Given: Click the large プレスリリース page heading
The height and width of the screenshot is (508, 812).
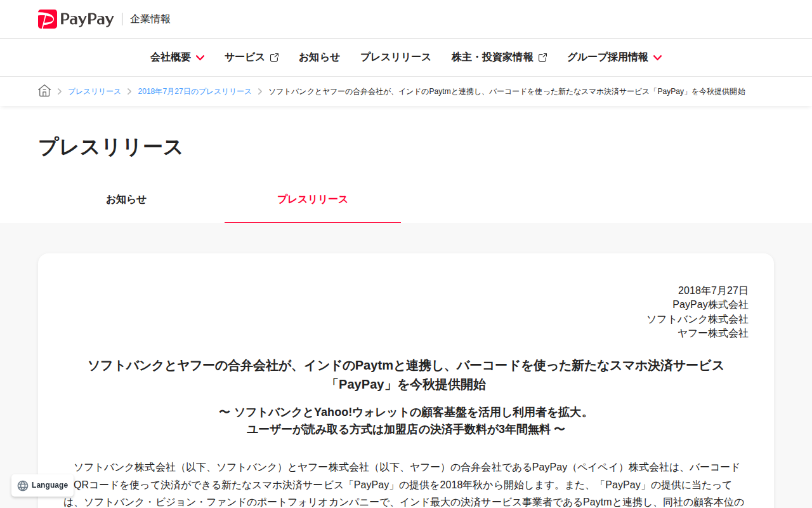Looking at the screenshot, I should (110, 147).
